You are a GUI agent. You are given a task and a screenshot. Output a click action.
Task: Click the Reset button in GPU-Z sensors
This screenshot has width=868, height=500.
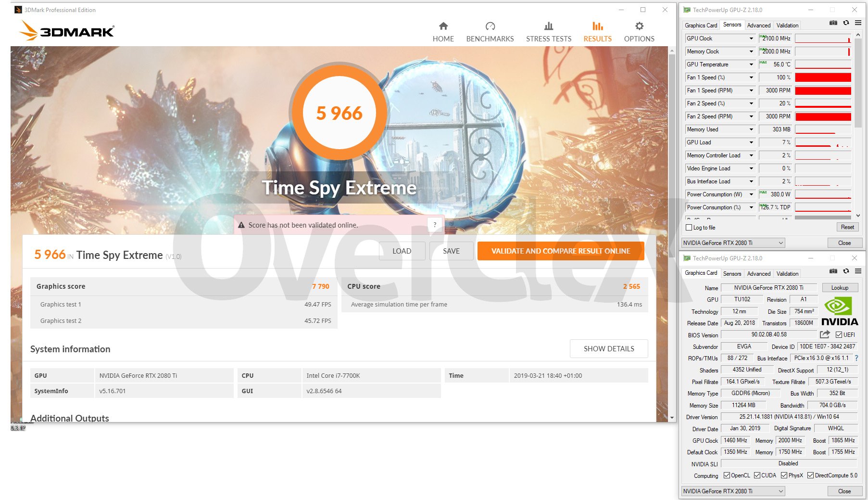847,227
